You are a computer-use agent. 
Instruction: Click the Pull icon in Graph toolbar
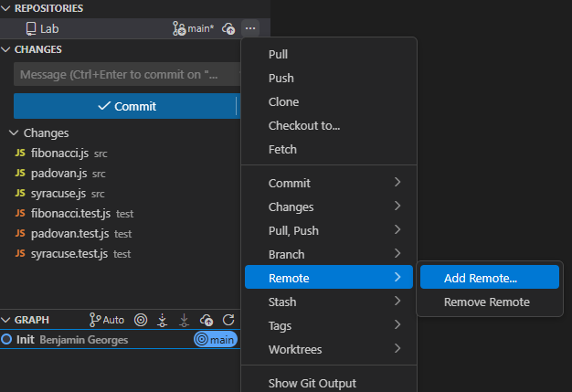[185, 320]
